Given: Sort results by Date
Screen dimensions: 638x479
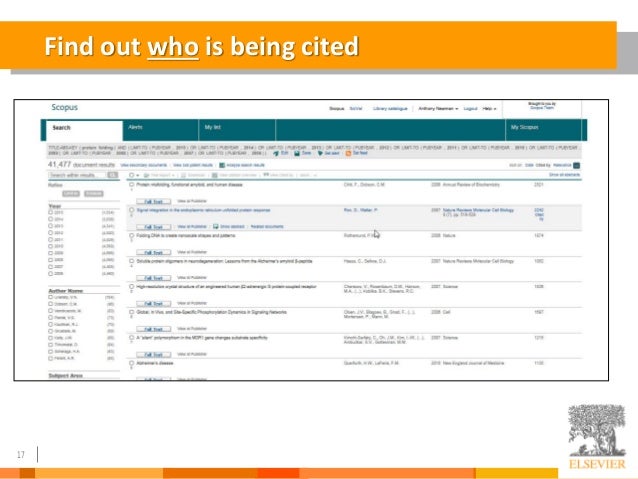Looking at the screenshot, I should pos(529,165).
